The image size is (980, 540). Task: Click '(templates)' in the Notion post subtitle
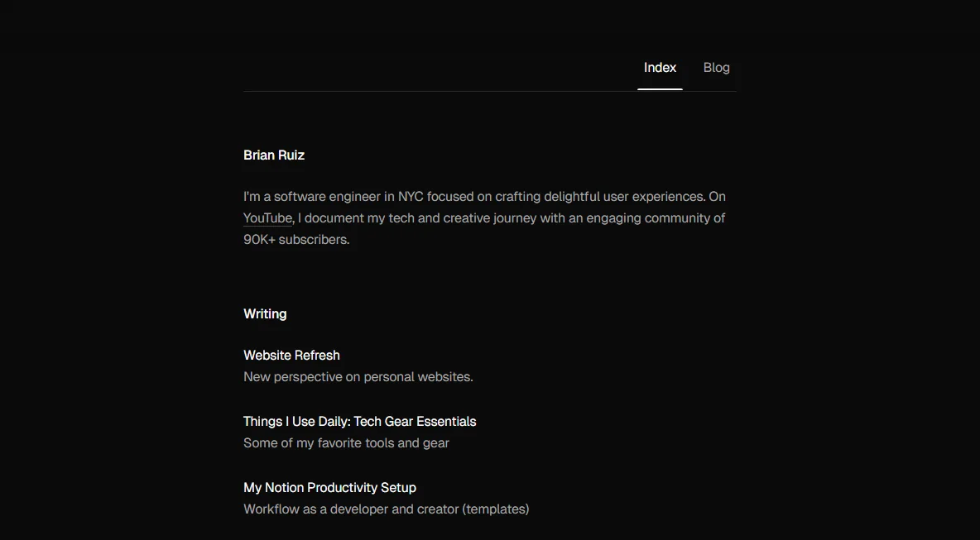tap(496, 509)
